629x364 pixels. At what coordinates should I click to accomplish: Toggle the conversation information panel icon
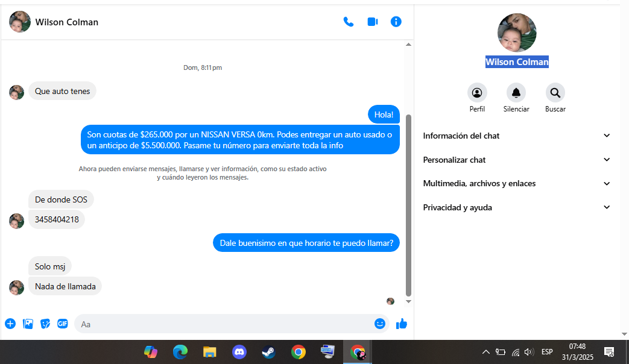coord(396,22)
